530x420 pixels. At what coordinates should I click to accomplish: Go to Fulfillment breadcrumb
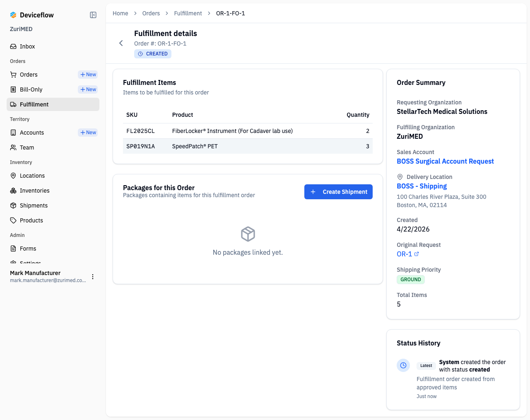point(188,13)
